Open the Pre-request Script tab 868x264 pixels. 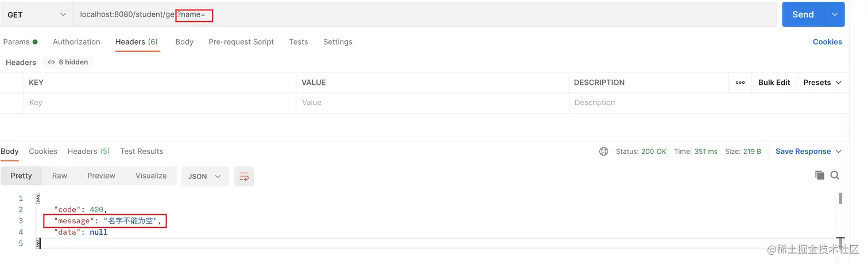(x=241, y=42)
